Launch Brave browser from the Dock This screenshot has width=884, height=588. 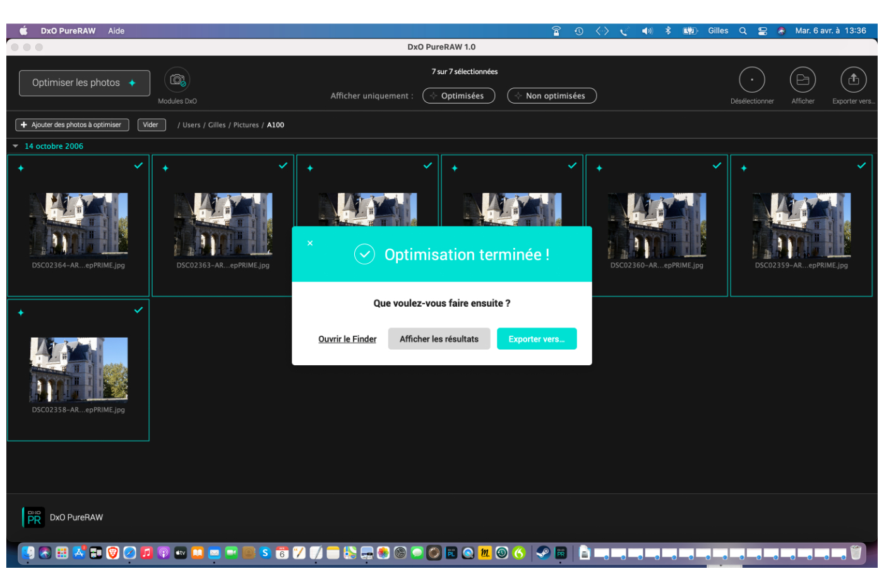tap(112, 553)
